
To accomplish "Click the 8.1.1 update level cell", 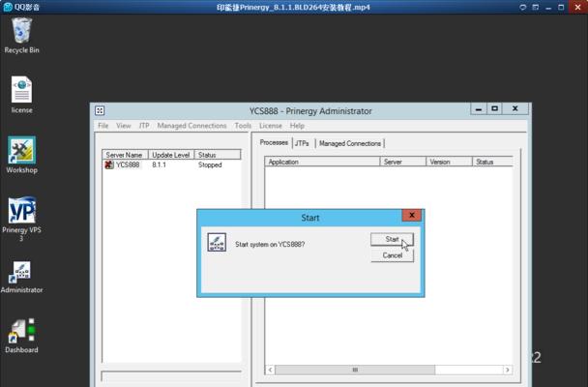I will (x=159, y=165).
